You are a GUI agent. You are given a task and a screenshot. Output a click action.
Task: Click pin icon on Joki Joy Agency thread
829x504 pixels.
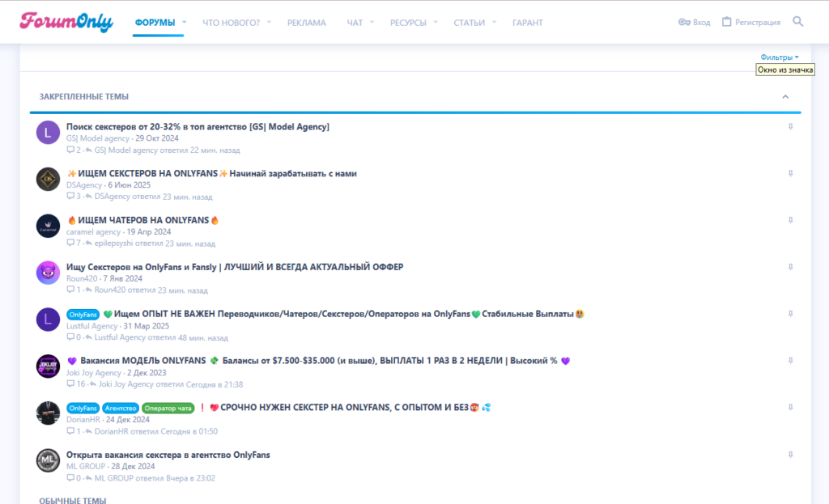point(790,360)
